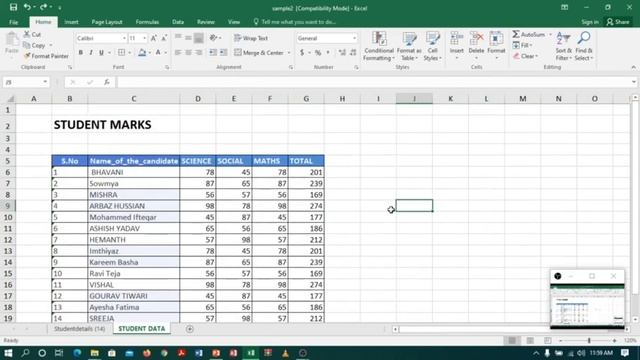Switch to Page Layout view in status bar
The width and height of the screenshot is (640, 360).
(x=530, y=340)
